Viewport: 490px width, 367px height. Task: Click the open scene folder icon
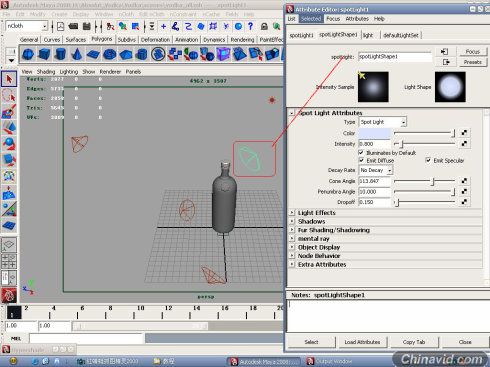(73, 26)
